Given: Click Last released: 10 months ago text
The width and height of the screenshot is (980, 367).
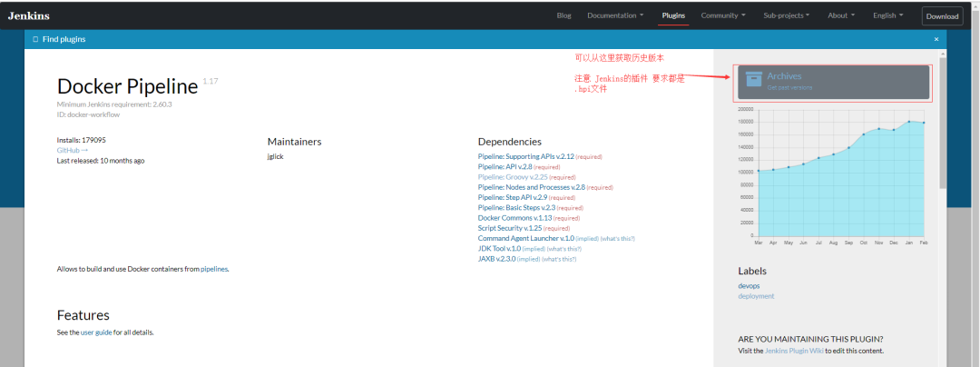Looking at the screenshot, I should (101, 161).
